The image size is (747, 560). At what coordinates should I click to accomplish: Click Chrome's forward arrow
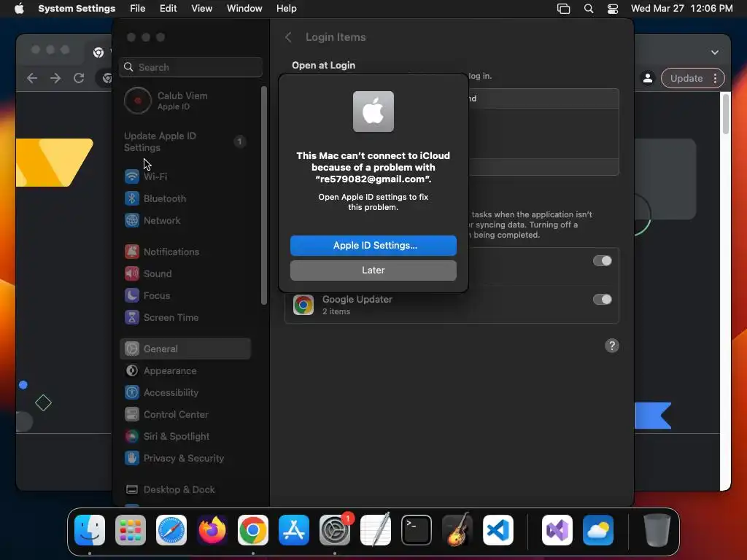point(55,78)
